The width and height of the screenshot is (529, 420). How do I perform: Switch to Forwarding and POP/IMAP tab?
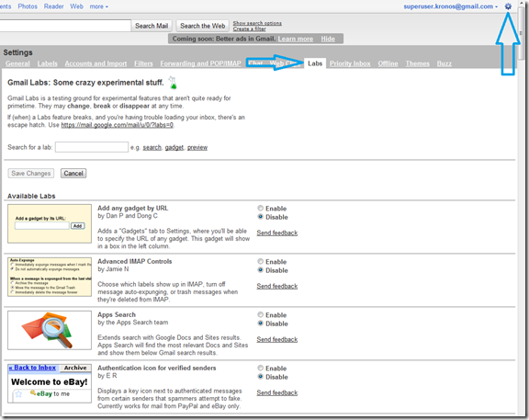(200, 63)
